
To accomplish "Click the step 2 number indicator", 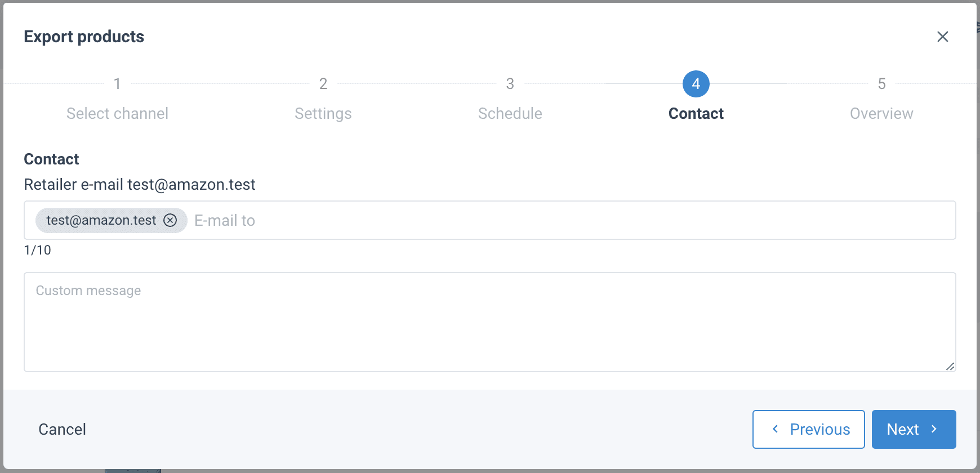I will (x=323, y=84).
